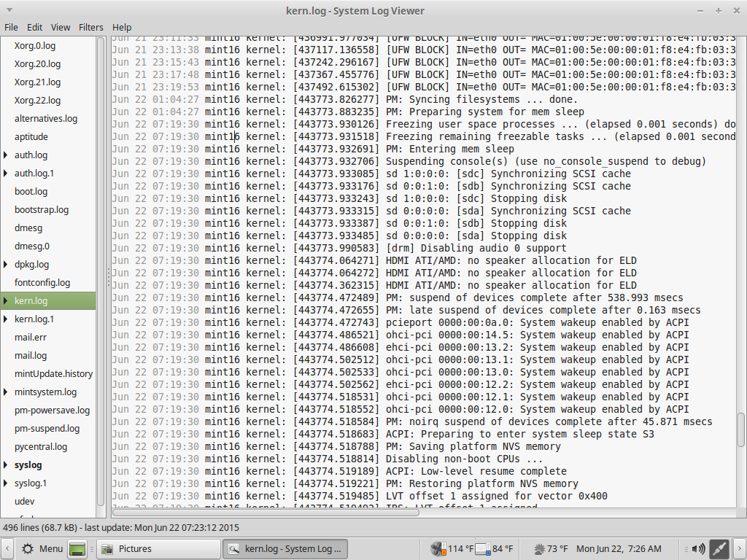Click the show desktop icon in taskbar

tap(77, 548)
